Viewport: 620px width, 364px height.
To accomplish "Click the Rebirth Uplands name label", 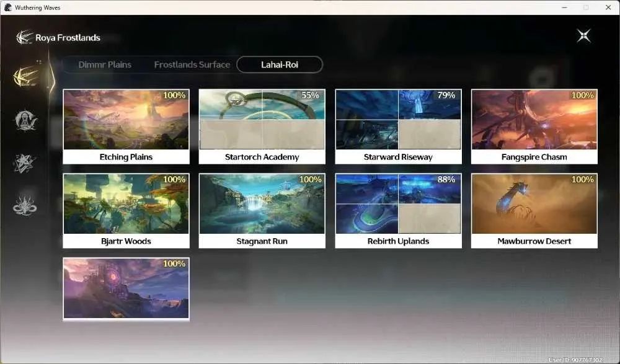I will click(398, 241).
